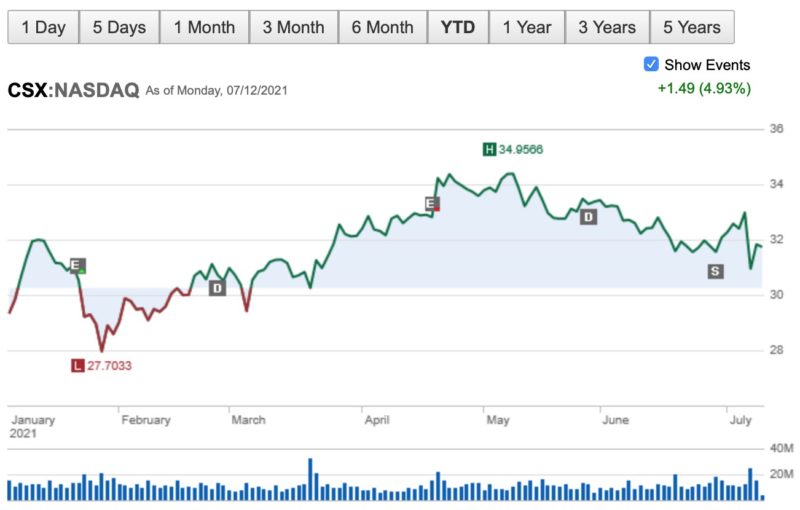The image size is (800, 510).
Task: Choose the 6 Month range tab
Action: tap(382, 27)
